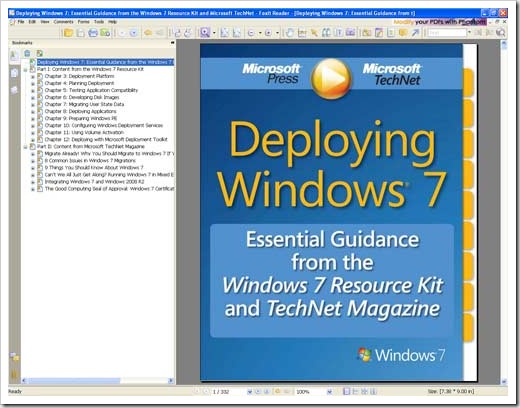Open the Tools menu
520x408 pixels.
[x=99, y=22]
